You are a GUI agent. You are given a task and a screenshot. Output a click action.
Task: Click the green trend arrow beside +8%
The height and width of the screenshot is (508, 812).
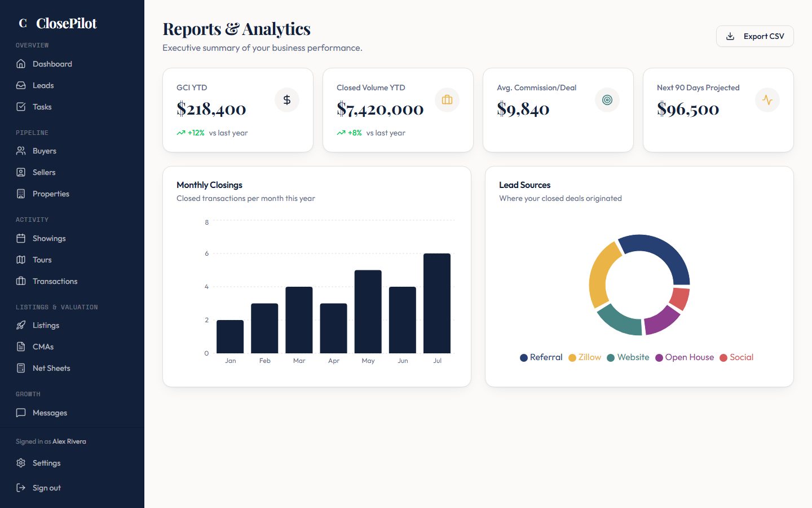pyautogui.click(x=341, y=133)
